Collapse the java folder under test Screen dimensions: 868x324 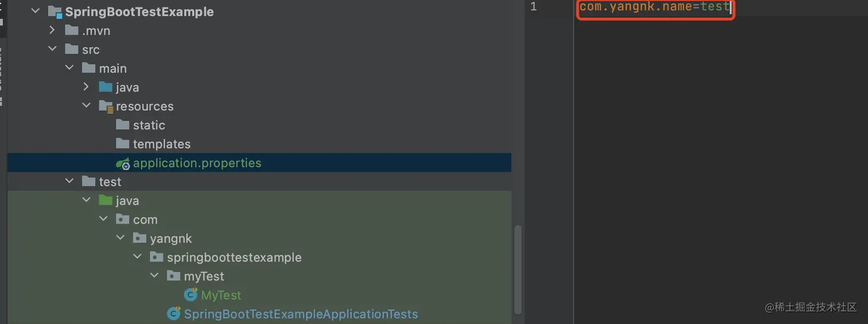(x=86, y=200)
